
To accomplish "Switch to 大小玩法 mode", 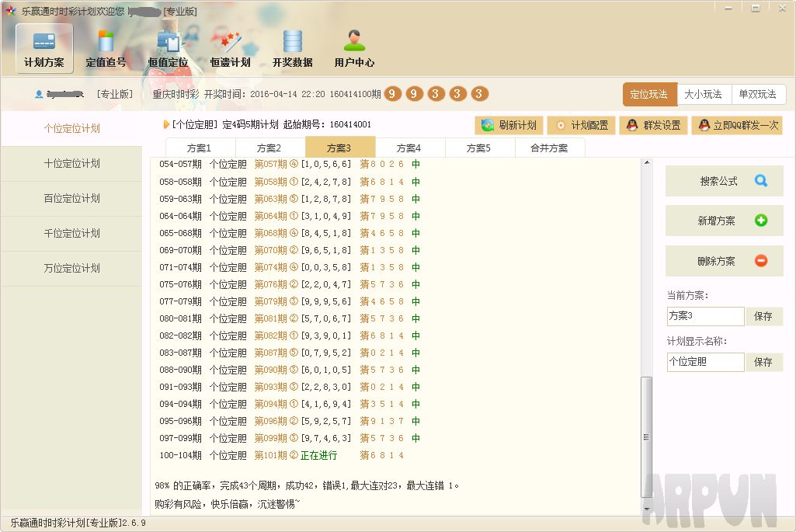I will click(x=704, y=95).
